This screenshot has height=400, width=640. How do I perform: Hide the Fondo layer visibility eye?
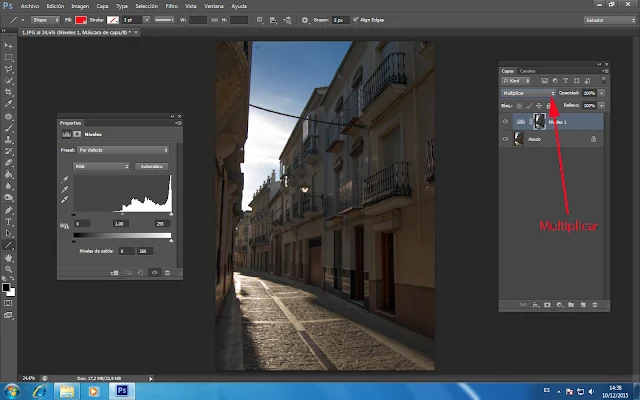click(505, 140)
